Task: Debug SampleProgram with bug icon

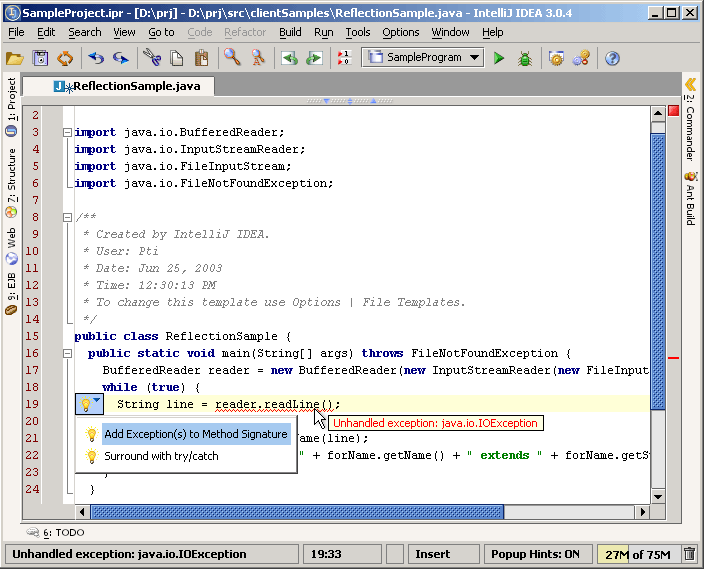Action: tap(524, 58)
